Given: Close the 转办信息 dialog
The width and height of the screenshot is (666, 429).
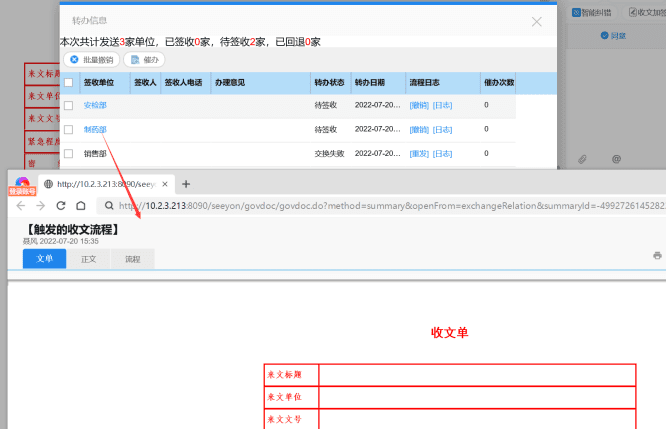Looking at the screenshot, I should tap(536, 22).
